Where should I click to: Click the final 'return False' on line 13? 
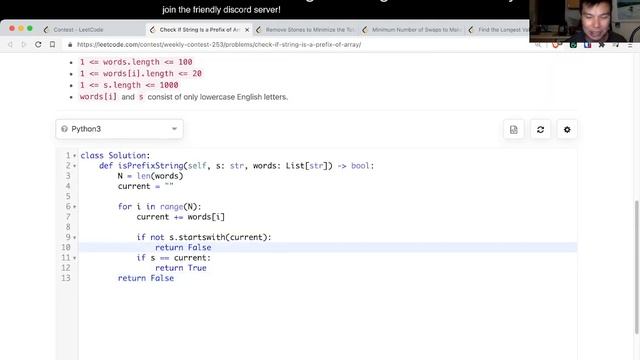tap(146, 278)
